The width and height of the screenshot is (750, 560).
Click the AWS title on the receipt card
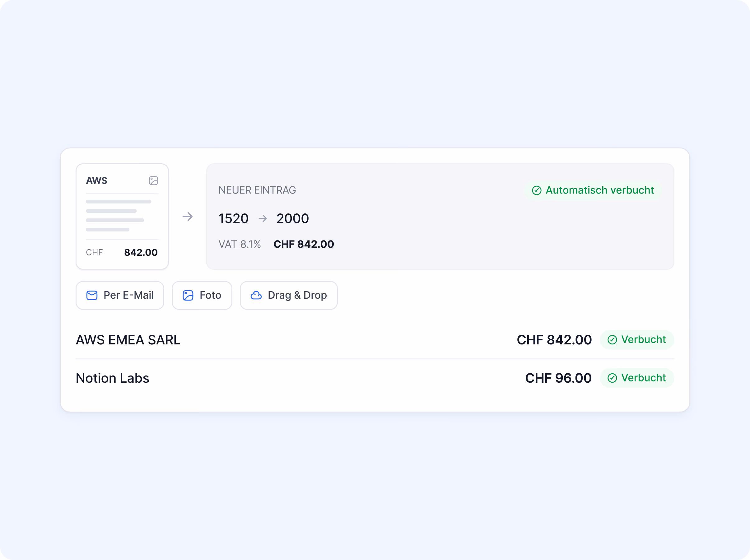tap(96, 180)
